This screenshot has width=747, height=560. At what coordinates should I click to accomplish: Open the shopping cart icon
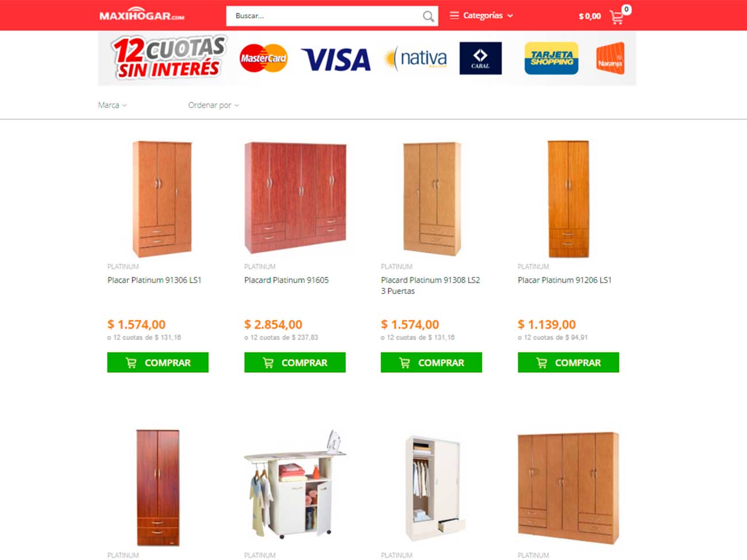[x=617, y=17]
